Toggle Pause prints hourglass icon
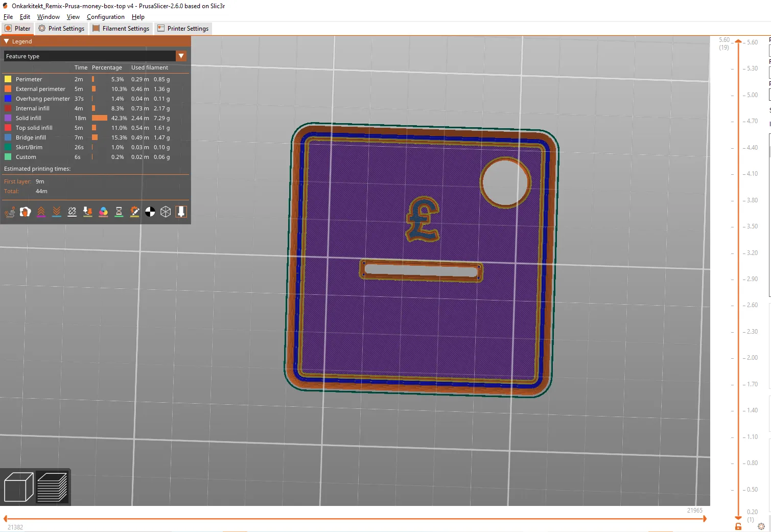771x532 pixels. coord(119,212)
